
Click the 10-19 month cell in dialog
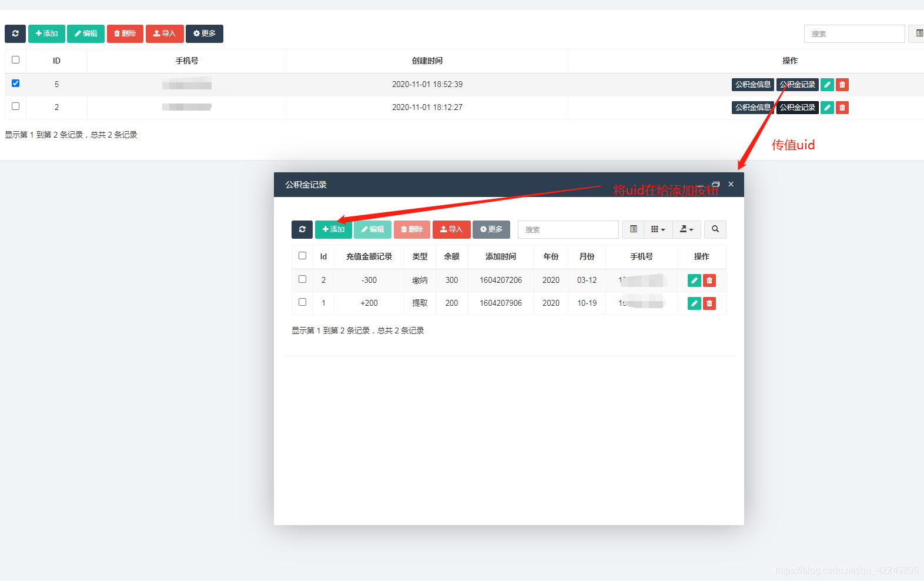(x=587, y=303)
